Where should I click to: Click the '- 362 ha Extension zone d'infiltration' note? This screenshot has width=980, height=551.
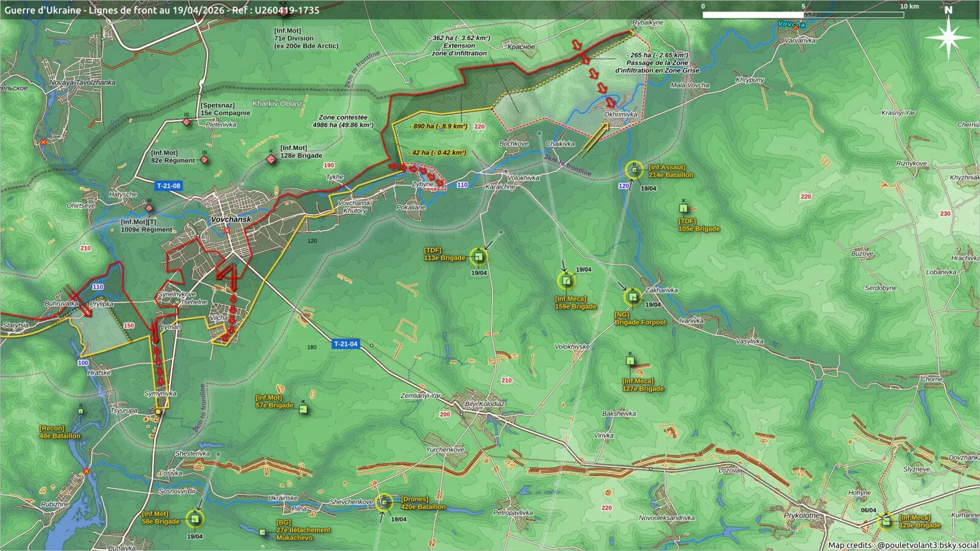coord(459,45)
